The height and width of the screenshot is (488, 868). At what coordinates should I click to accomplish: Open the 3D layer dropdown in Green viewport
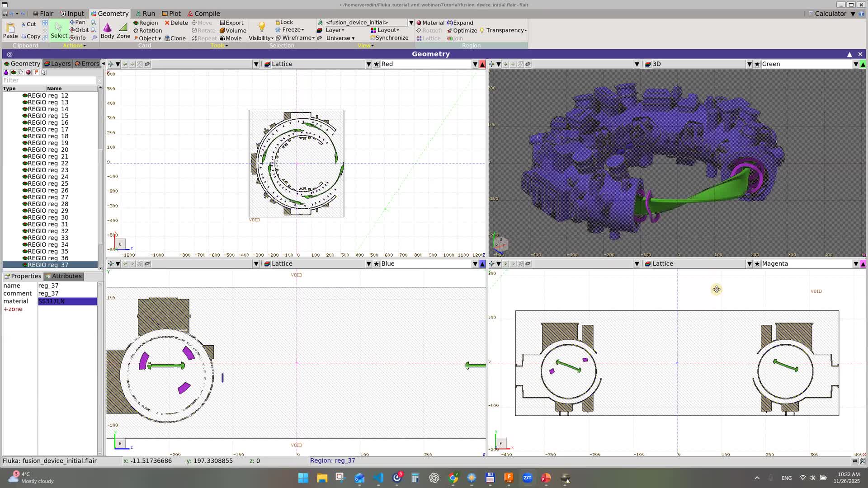749,64
